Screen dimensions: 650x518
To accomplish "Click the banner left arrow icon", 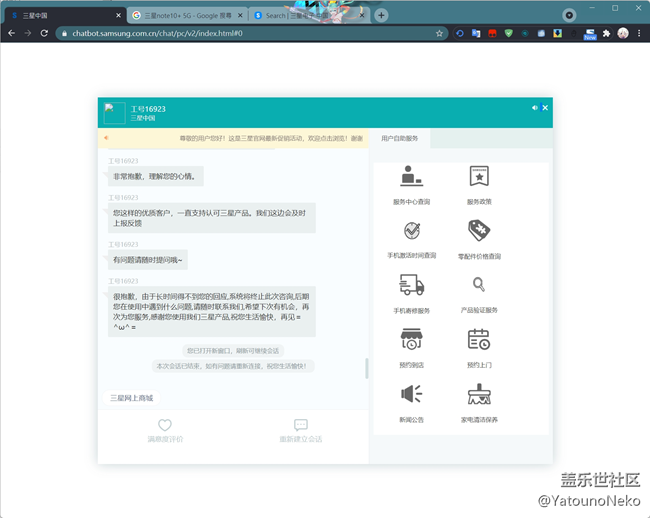I will click(x=106, y=138).
